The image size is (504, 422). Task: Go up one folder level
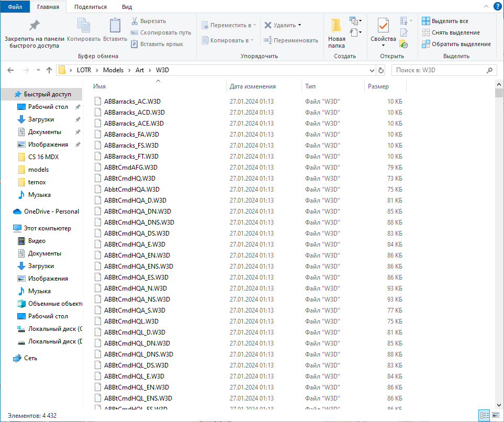49,70
